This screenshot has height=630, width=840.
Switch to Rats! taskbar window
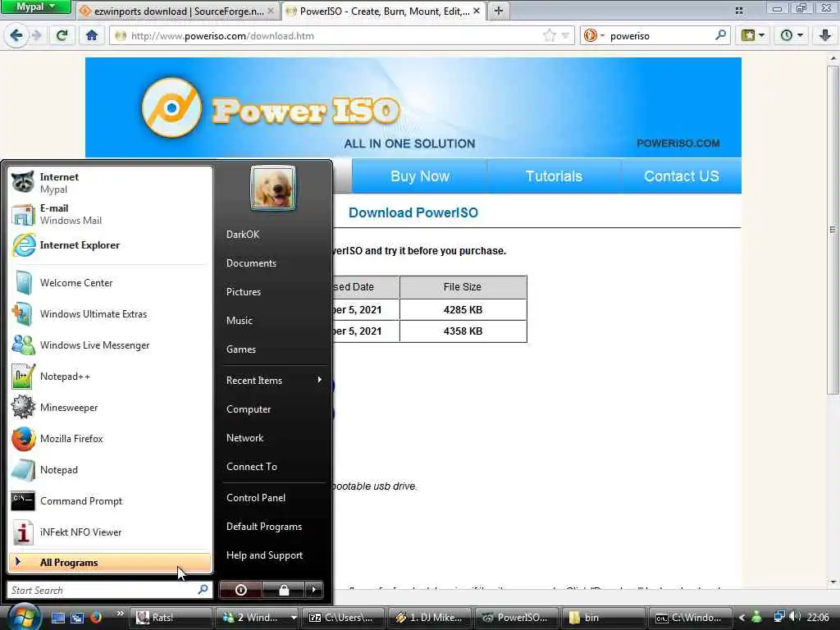pyautogui.click(x=171, y=618)
